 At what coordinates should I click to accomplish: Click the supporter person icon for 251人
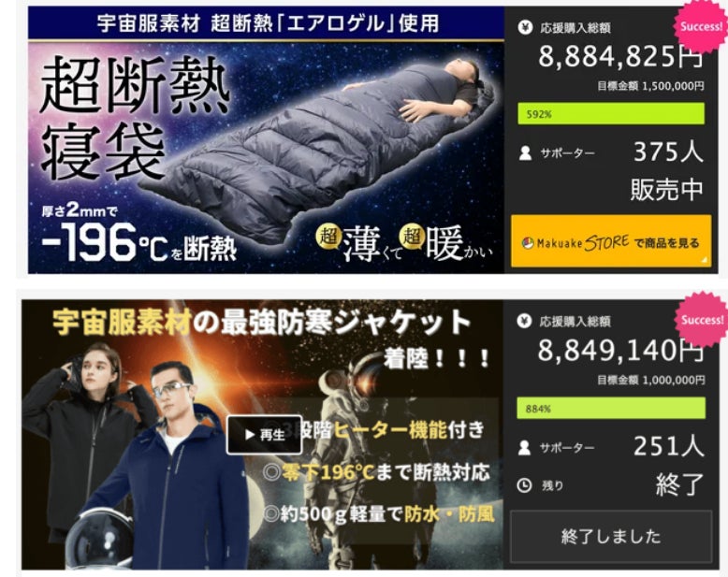[524, 448]
